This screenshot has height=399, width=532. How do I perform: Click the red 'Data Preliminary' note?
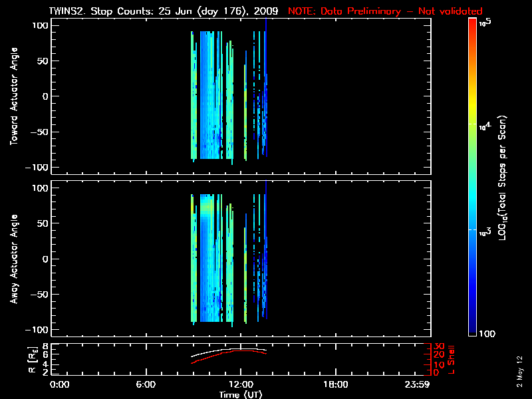[385, 11]
